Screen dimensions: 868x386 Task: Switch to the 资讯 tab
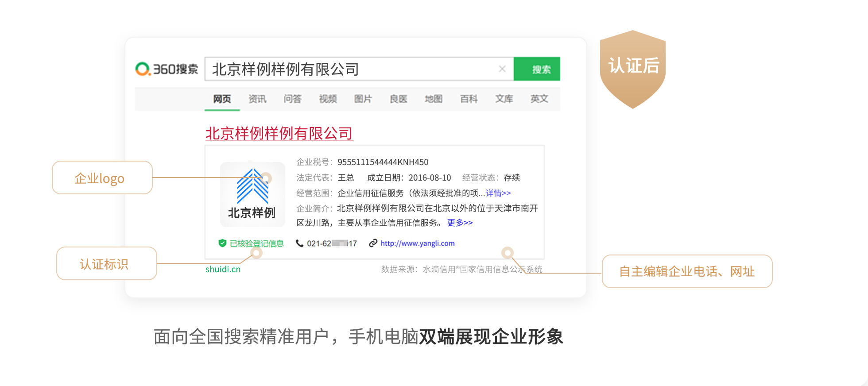[x=257, y=99]
